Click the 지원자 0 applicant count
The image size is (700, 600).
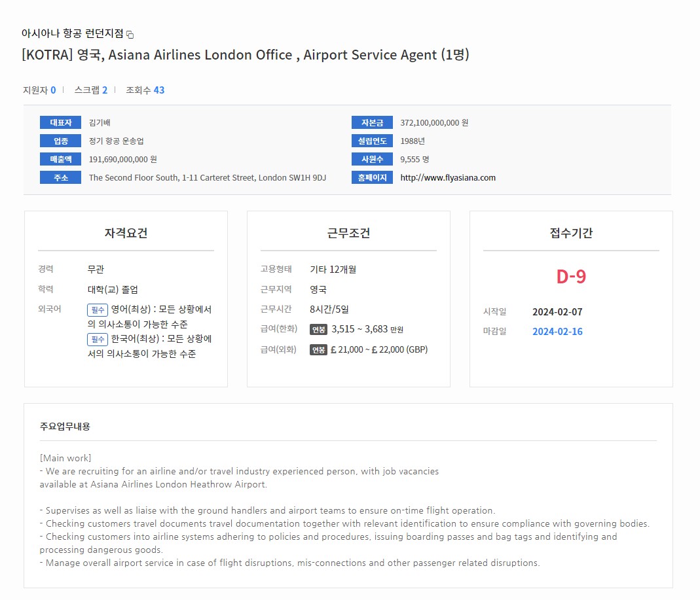tap(39, 90)
